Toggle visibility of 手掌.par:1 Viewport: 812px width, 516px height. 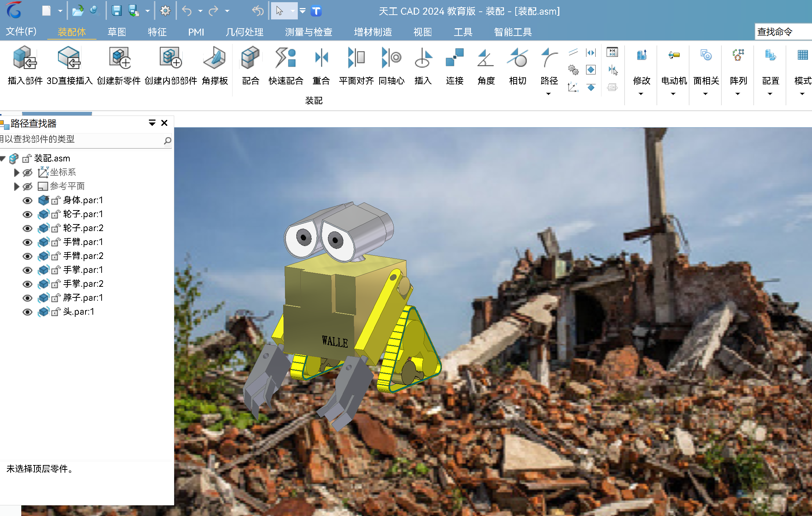tap(28, 270)
